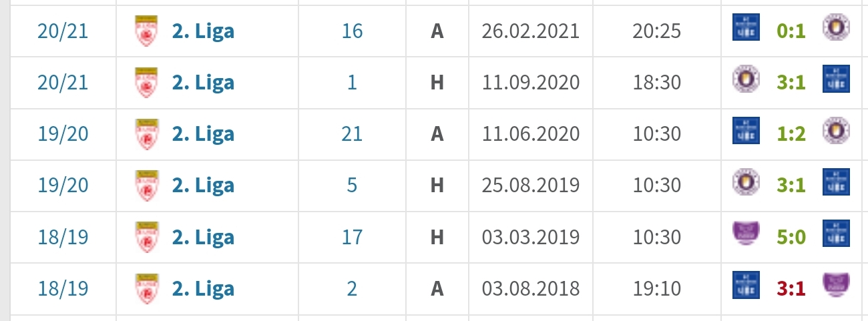Select season 18/19 in the last row
The height and width of the screenshot is (321, 868).
click(x=63, y=289)
